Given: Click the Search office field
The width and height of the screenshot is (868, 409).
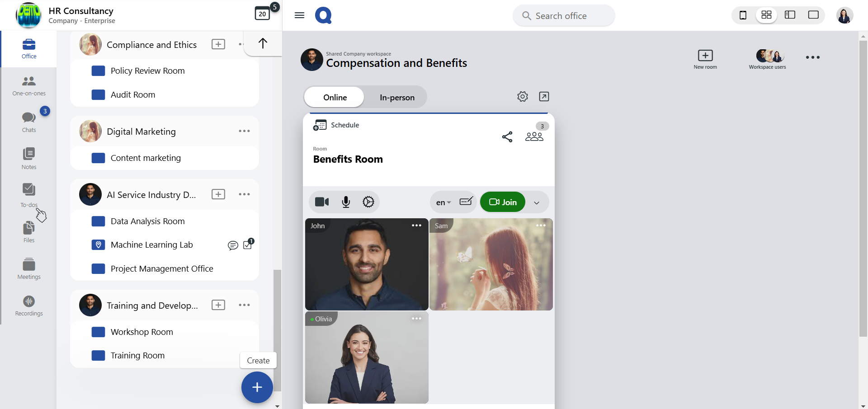Looking at the screenshot, I should click(x=563, y=16).
